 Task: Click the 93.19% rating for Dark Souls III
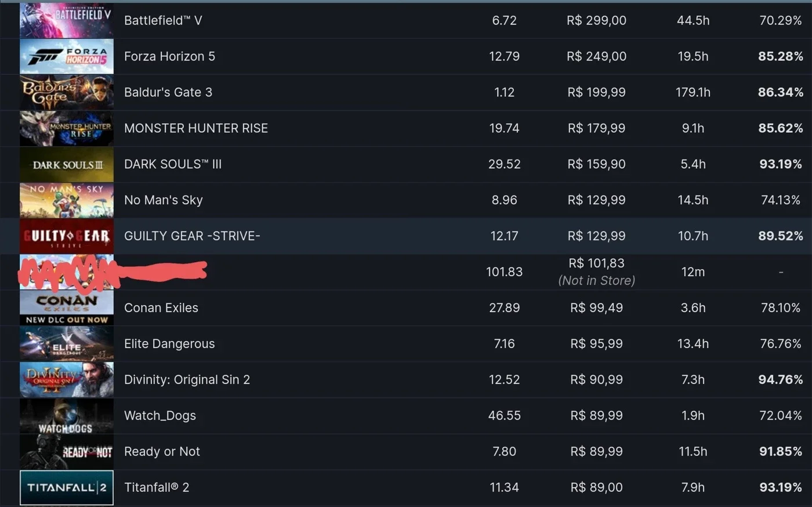click(x=781, y=164)
